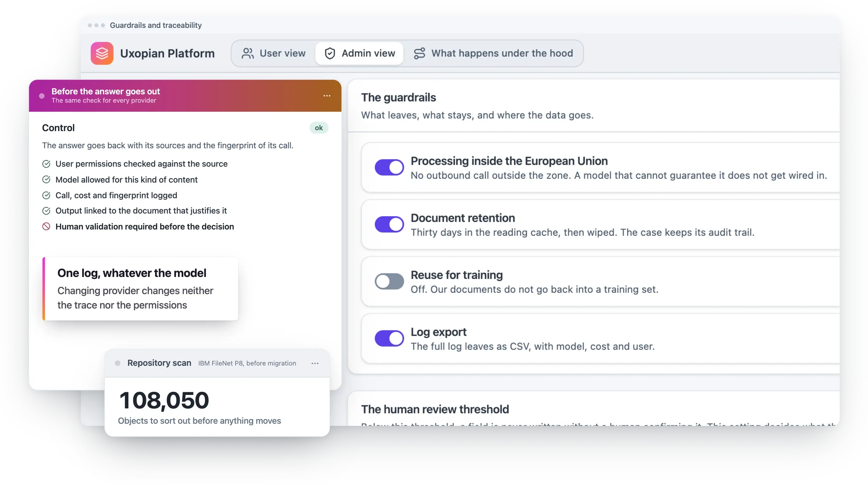Viewport: 868px width, 485px height.
Task: Click the Uxopian Platform logo icon
Action: pos(102,53)
